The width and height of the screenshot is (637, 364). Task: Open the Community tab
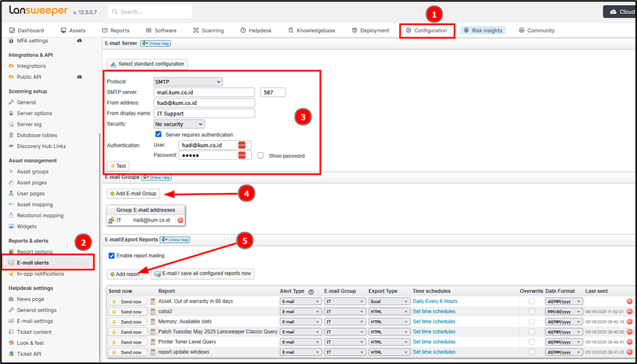point(536,31)
